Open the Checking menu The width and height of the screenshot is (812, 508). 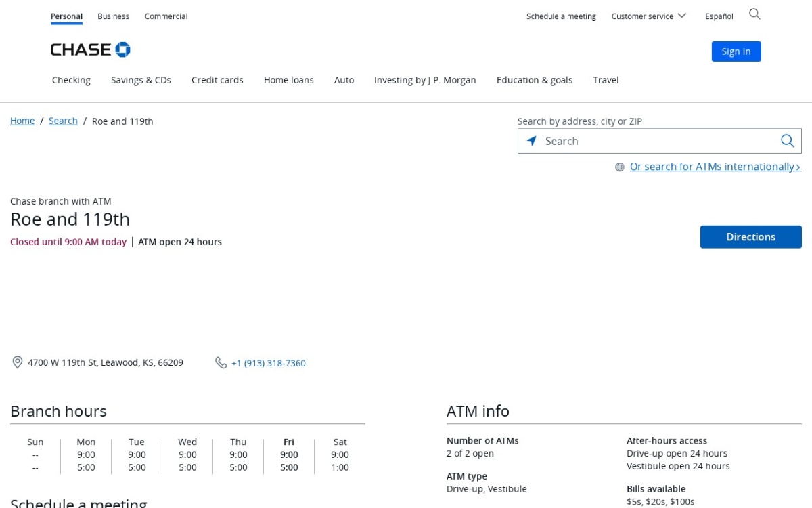pyautogui.click(x=71, y=80)
